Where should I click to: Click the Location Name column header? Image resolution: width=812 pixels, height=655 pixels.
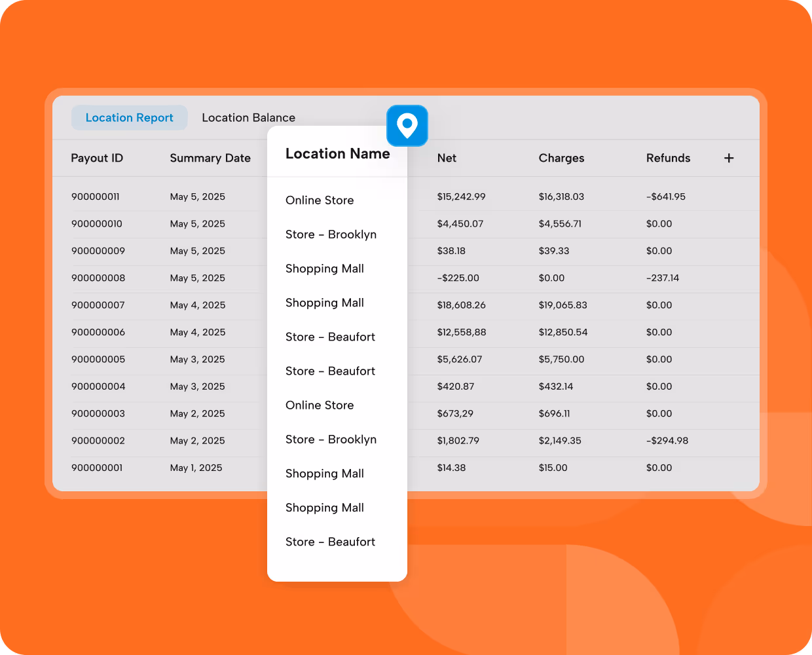click(x=337, y=153)
